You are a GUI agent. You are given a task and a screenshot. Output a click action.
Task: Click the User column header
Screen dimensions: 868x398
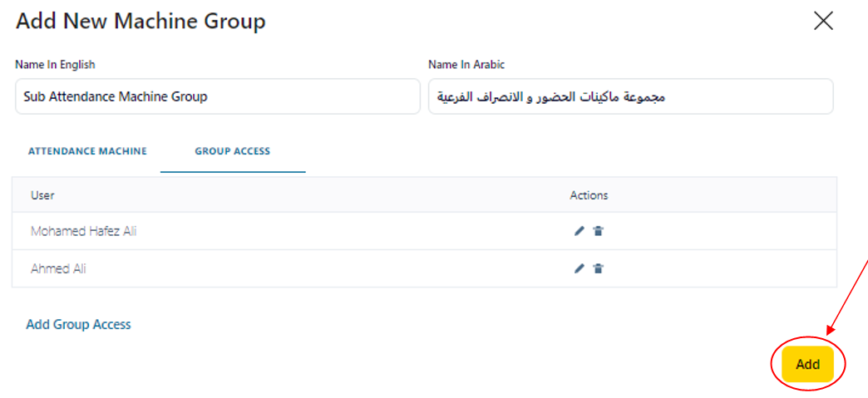(x=42, y=195)
